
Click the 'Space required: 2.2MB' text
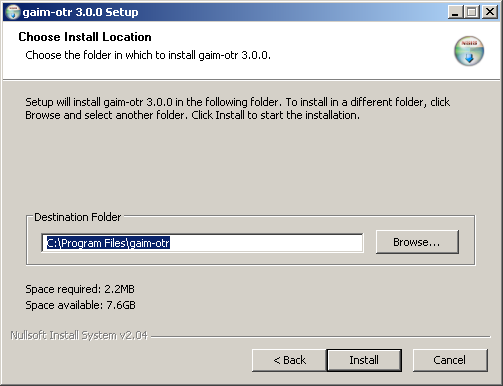coord(80,289)
